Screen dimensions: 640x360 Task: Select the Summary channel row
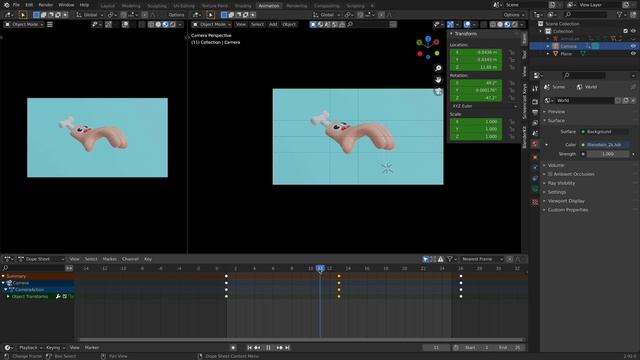pyautogui.click(x=37, y=276)
